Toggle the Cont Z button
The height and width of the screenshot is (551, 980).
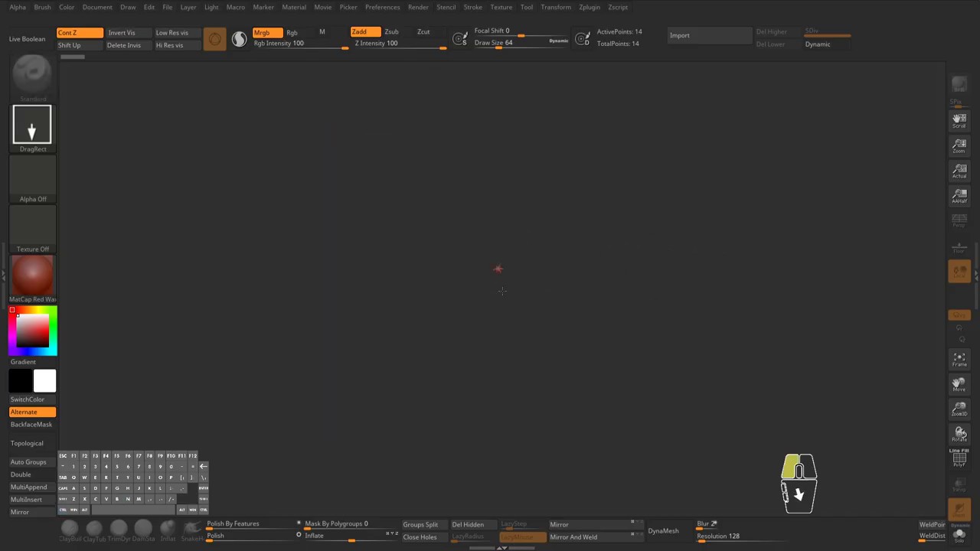click(80, 33)
